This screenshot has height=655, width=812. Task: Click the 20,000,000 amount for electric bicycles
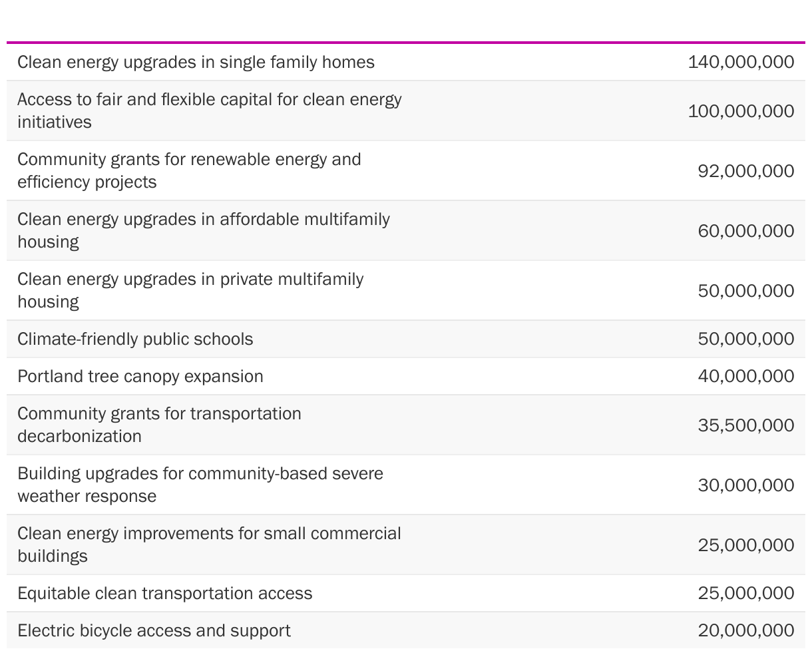[745, 630]
